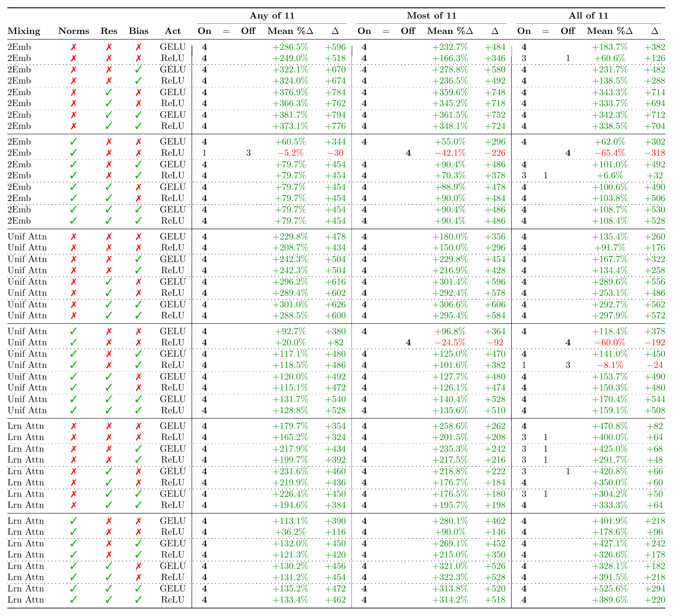Click the Norms cross in the +194.6% row
Image resolution: width=676 pixels, height=616 pixels.
point(74,505)
